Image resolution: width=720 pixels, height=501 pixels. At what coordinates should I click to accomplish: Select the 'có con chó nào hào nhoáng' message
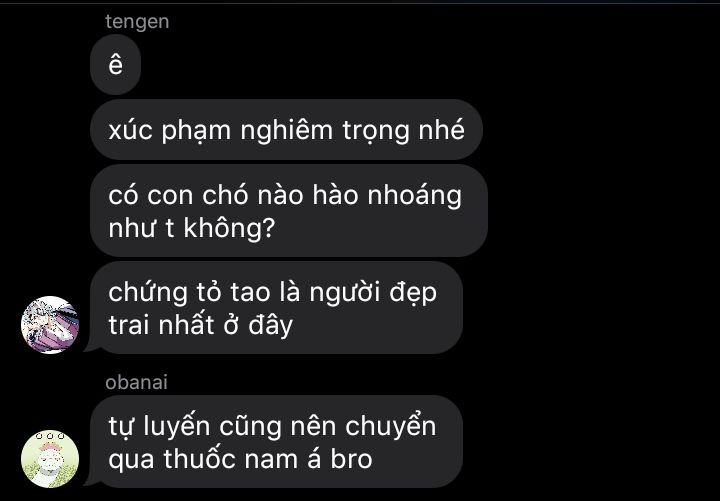pyautogui.click(x=289, y=211)
